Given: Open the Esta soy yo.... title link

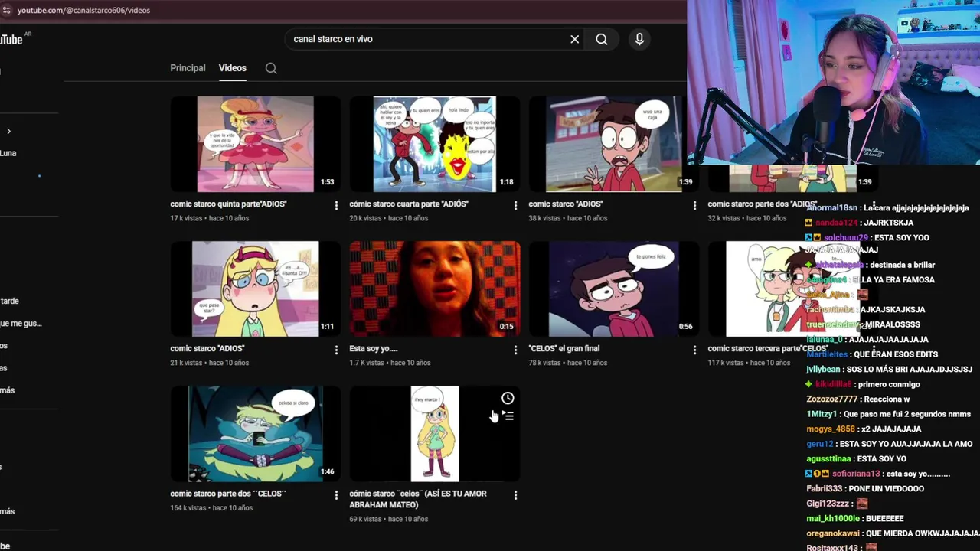Looking at the screenshot, I should tap(374, 349).
